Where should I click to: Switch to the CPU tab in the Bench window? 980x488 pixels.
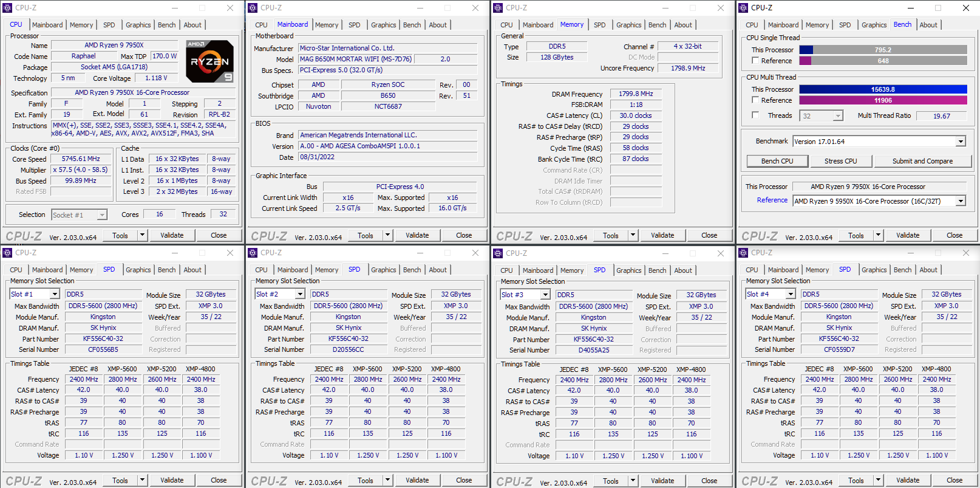752,25
